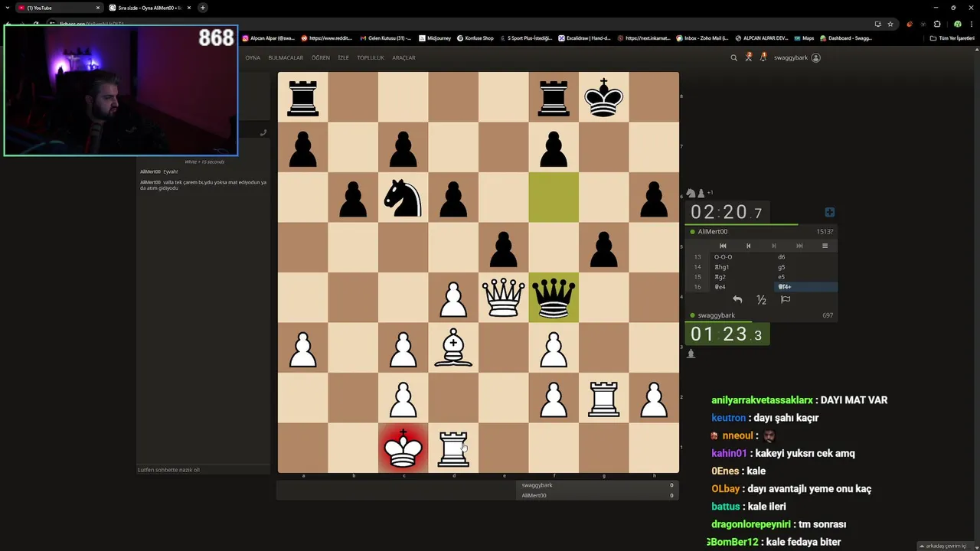This screenshot has width=980, height=551.
Task: Open the Inbox Zoho Mail bookmark
Action: coord(702,37)
